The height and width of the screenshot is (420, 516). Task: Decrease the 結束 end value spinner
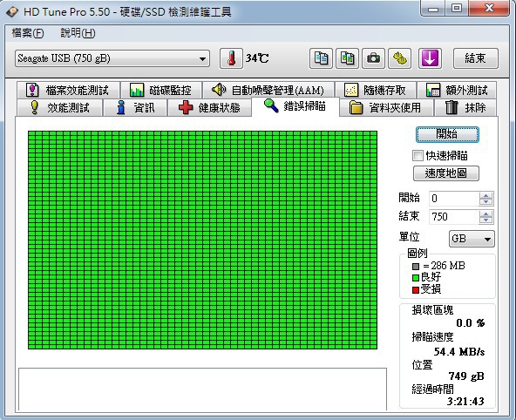[485, 220]
